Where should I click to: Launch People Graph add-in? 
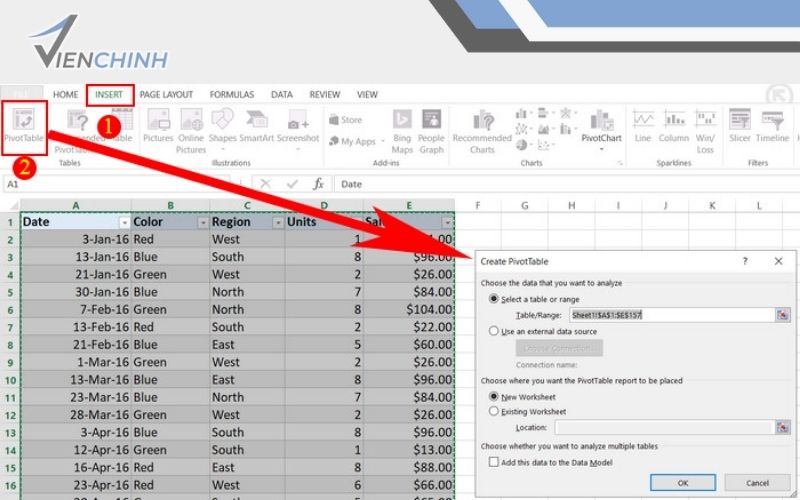[x=432, y=131]
